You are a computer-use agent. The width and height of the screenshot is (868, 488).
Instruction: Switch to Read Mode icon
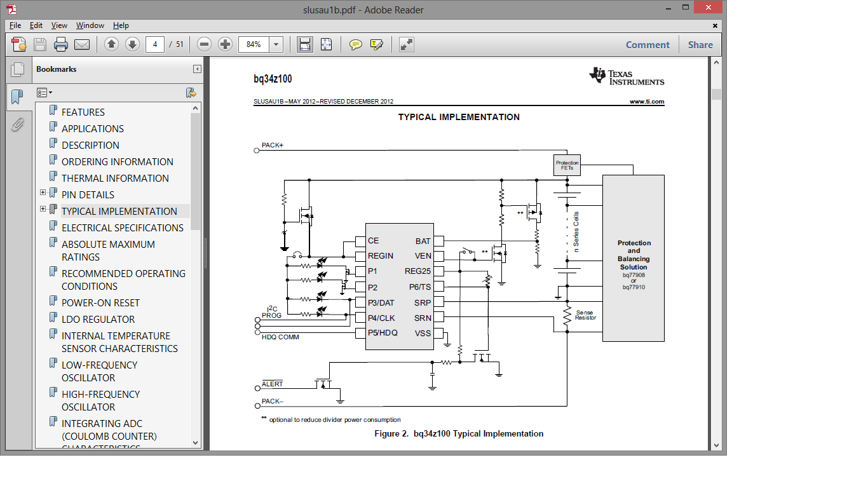(406, 44)
